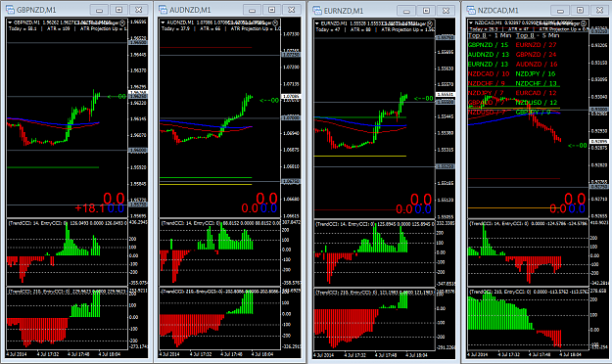Expand one-click trading arrow on AUDNZD chart

164,23
